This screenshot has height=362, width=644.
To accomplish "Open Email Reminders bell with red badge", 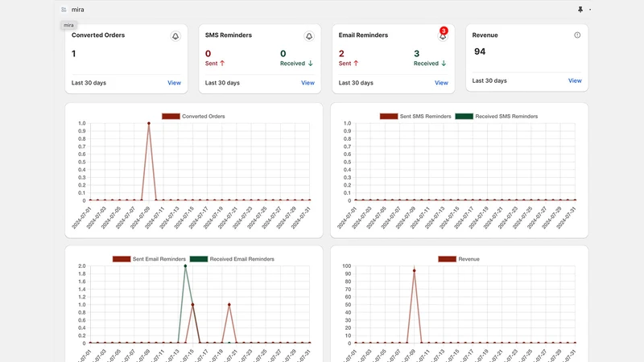I will [443, 35].
